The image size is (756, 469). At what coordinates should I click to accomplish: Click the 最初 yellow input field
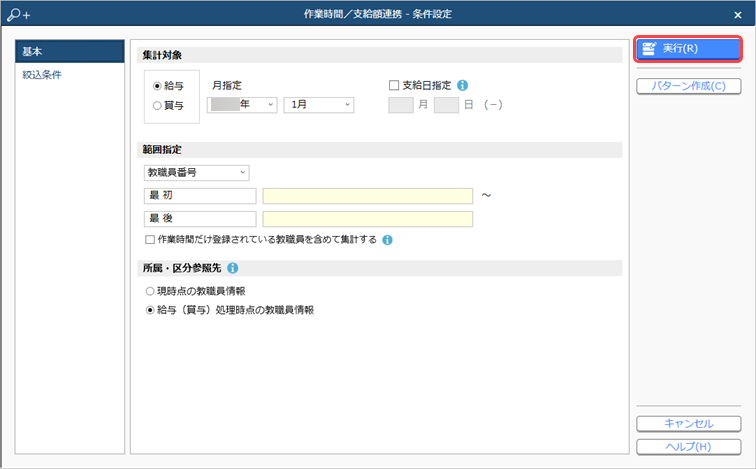(367, 196)
